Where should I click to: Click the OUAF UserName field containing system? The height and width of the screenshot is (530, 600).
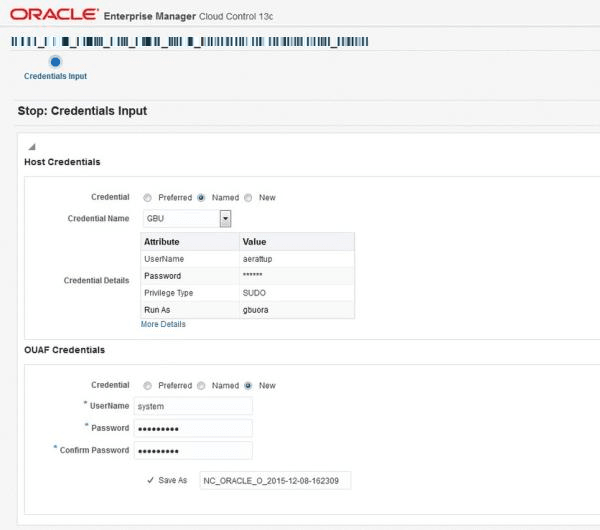coord(193,406)
